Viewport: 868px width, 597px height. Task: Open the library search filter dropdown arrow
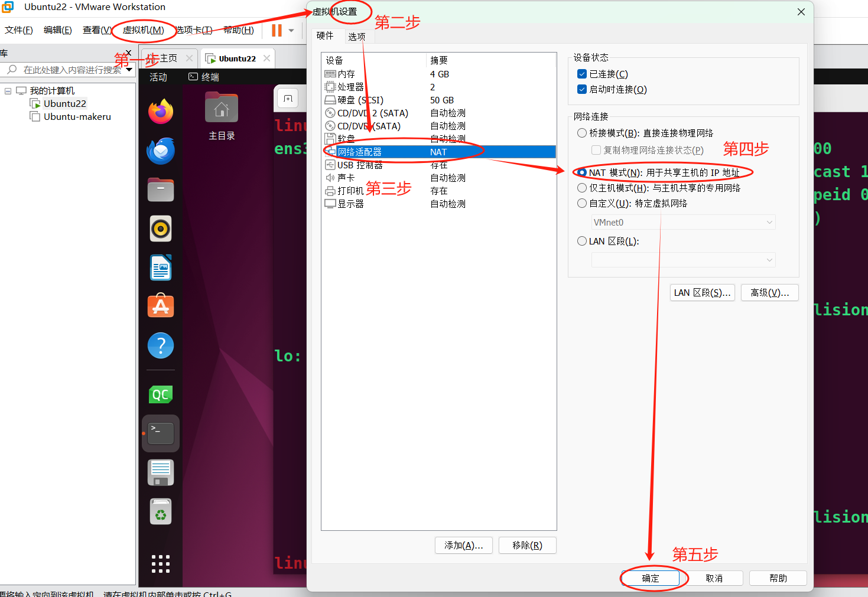tap(129, 70)
